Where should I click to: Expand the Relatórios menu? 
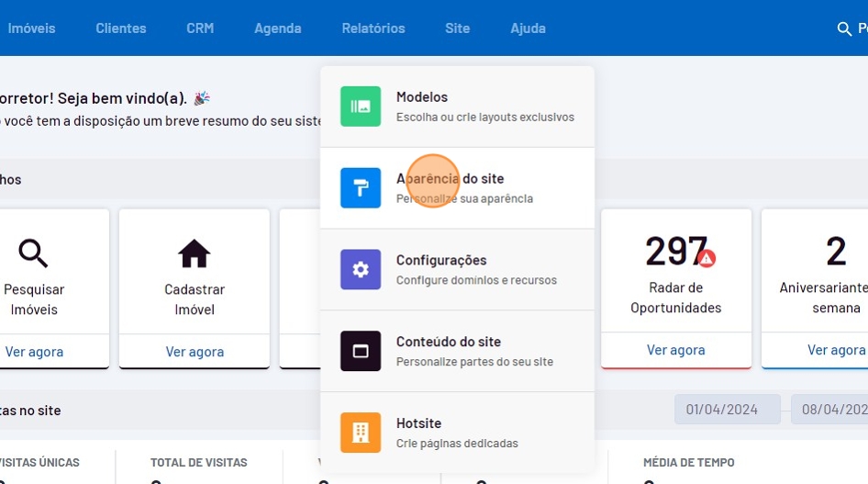373,28
